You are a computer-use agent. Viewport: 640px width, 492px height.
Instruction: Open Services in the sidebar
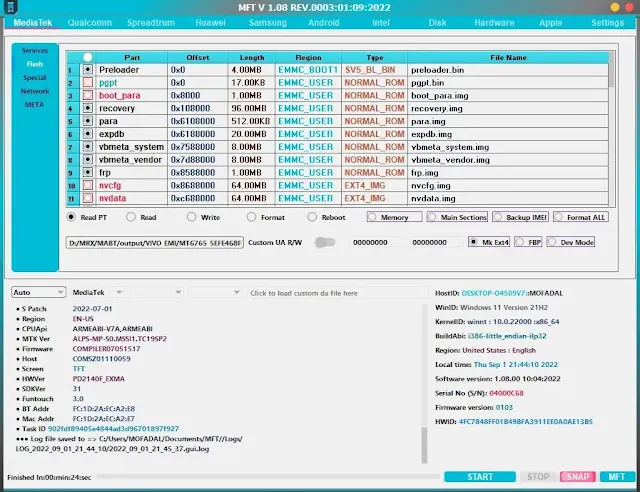(35, 50)
